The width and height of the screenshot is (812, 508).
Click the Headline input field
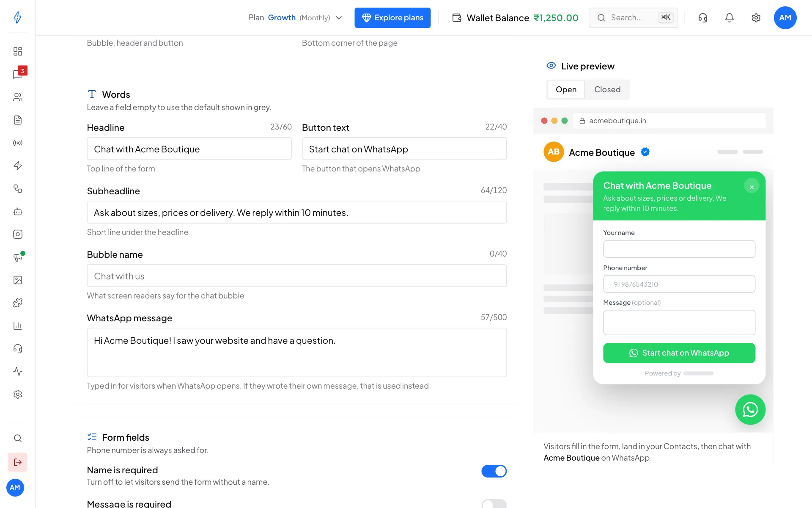(x=189, y=149)
